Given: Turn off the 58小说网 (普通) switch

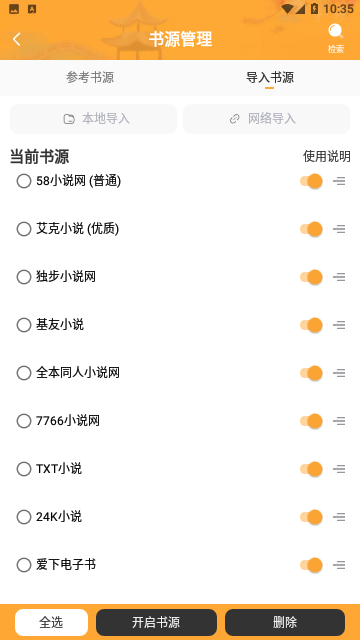Looking at the screenshot, I should tap(311, 181).
